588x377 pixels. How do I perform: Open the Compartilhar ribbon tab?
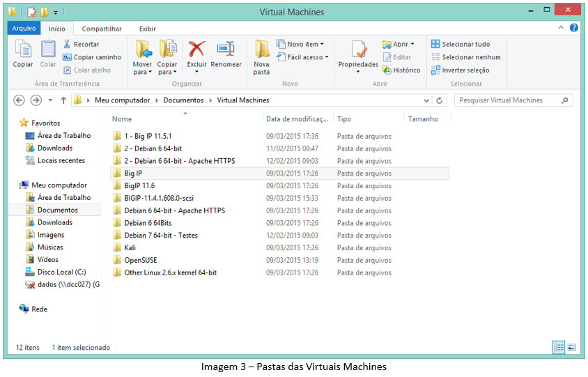(x=102, y=29)
